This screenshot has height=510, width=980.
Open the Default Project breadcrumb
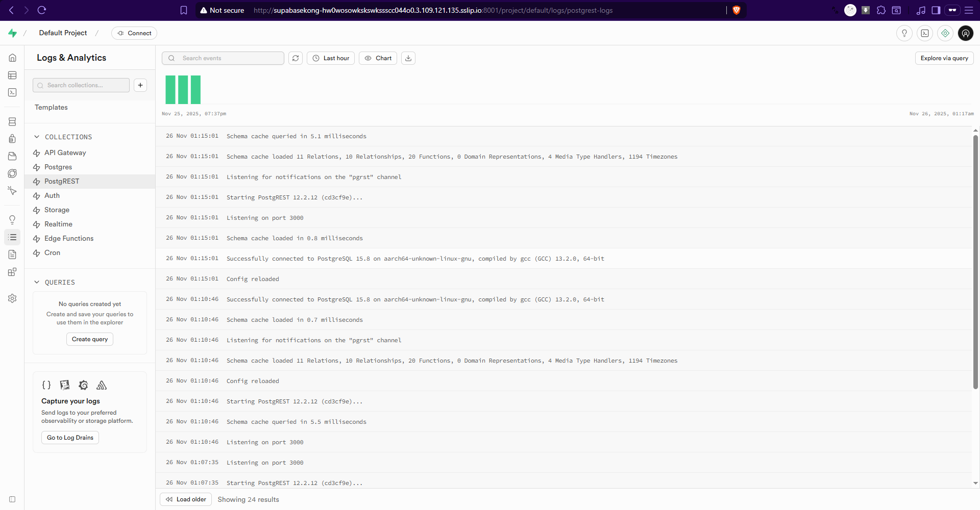click(63, 33)
